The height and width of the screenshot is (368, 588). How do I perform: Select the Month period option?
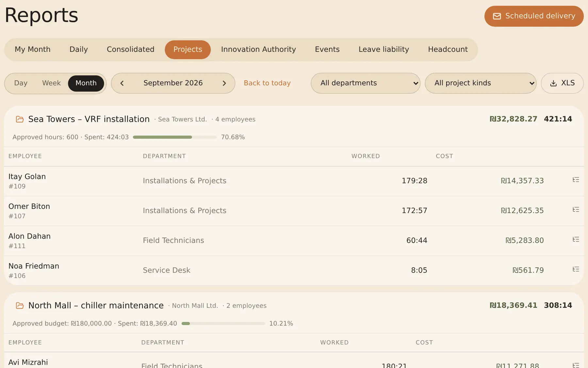point(86,83)
